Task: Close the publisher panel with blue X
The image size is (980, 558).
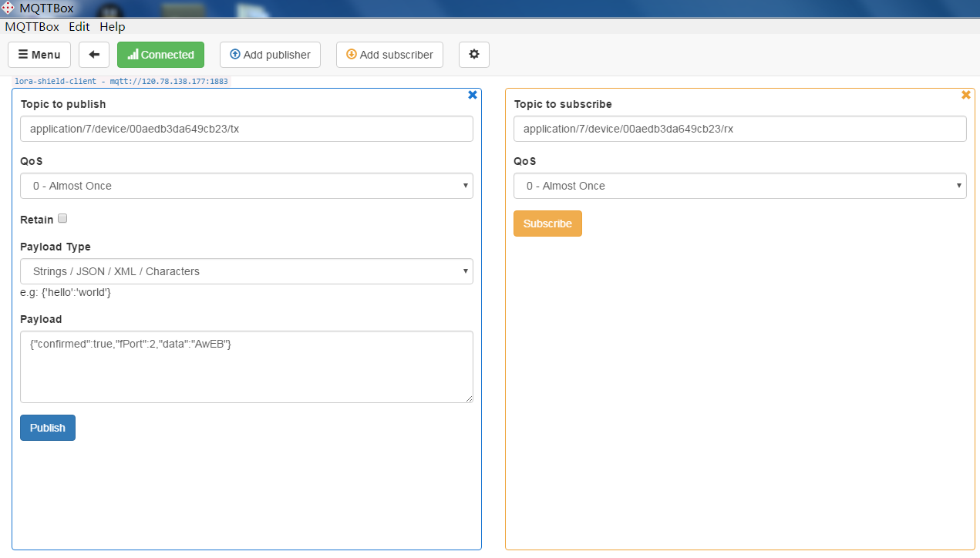Action: tap(473, 95)
